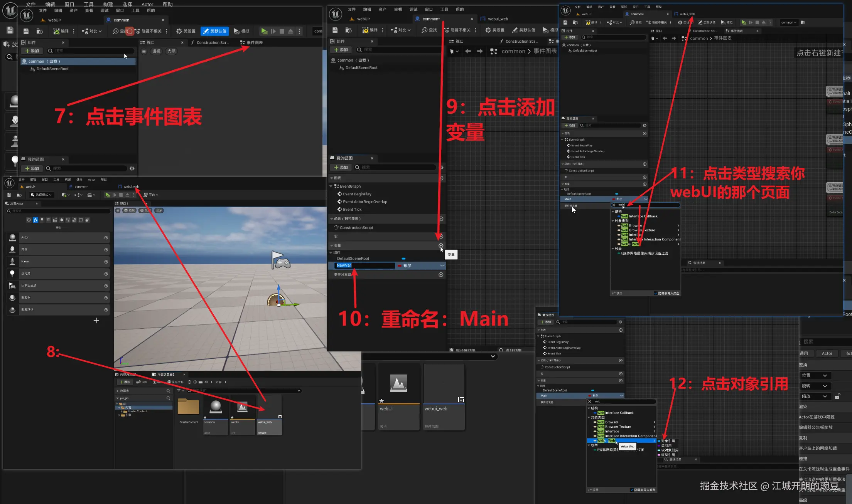This screenshot has height=504, width=852.
Task: Select the 光照 lit viewport mode button
Action: point(171,51)
